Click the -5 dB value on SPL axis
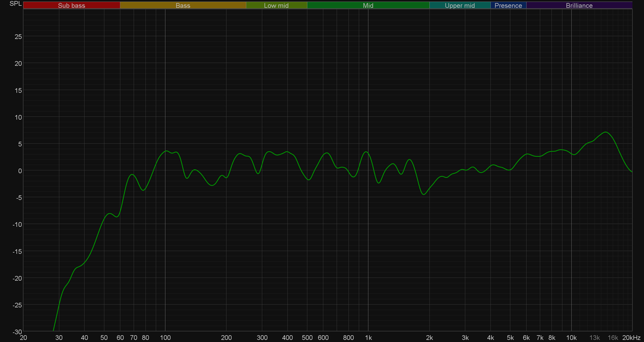 tap(19, 197)
